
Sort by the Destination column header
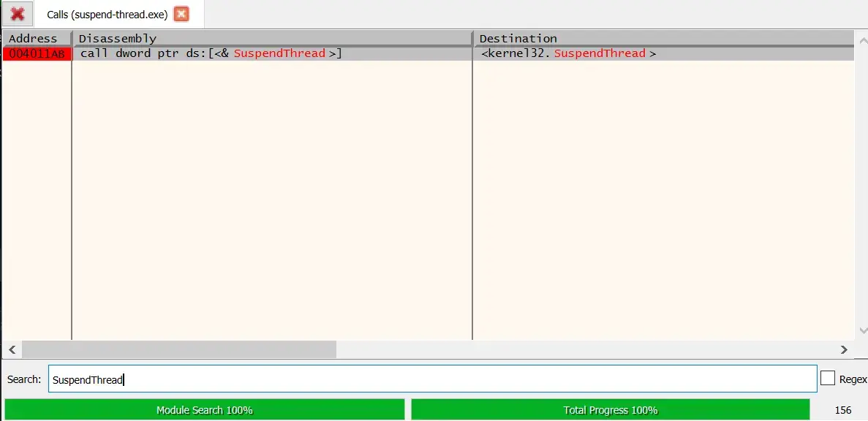coord(664,38)
